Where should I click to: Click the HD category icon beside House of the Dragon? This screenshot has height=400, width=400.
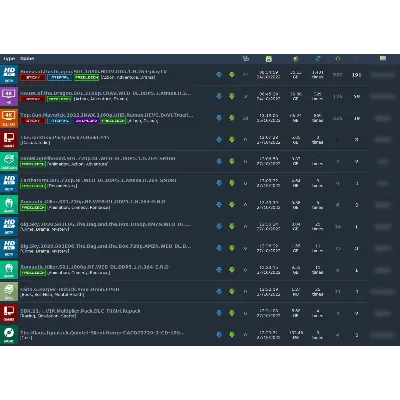click(9, 75)
